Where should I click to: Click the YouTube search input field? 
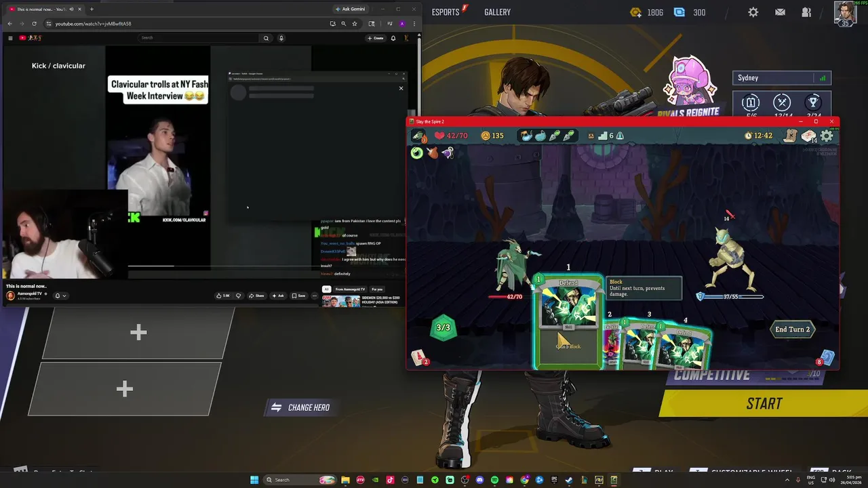click(199, 38)
